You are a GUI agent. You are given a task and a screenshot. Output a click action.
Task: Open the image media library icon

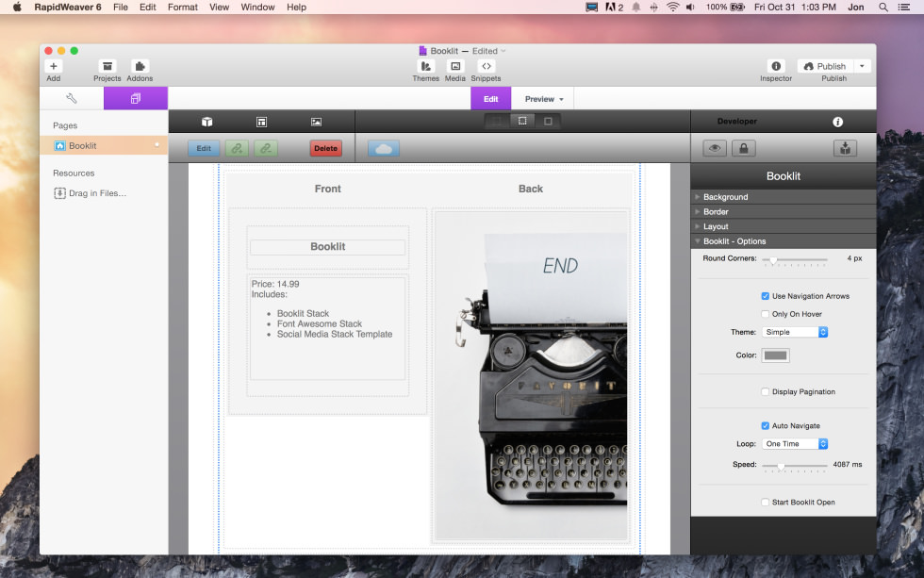tap(317, 122)
